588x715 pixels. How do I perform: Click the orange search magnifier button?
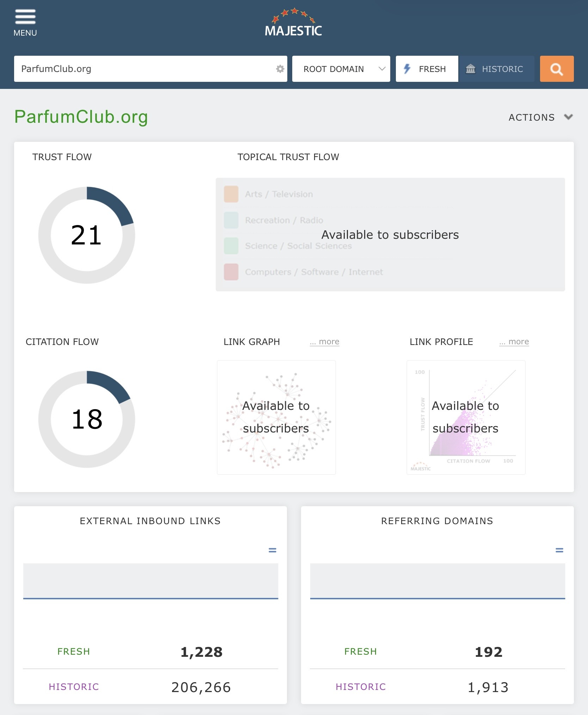click(x=557, y=69)
